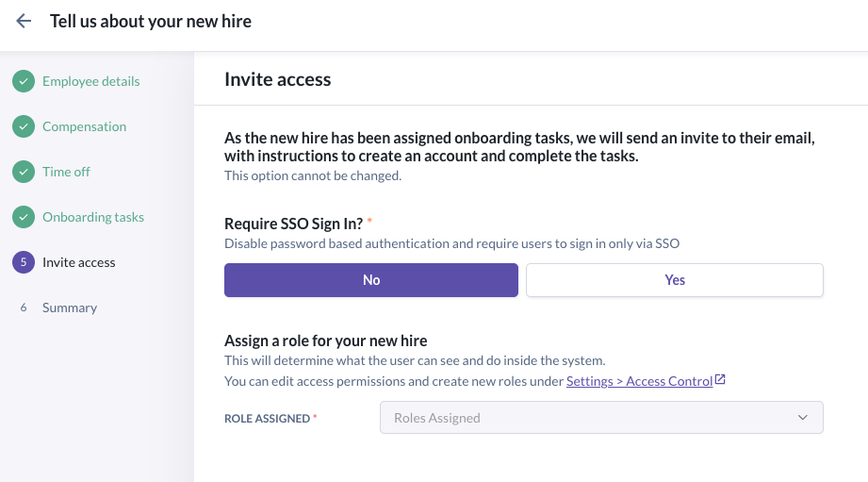
Task: Click the external link icon beside Access Control
Action: tap(720, 380)
